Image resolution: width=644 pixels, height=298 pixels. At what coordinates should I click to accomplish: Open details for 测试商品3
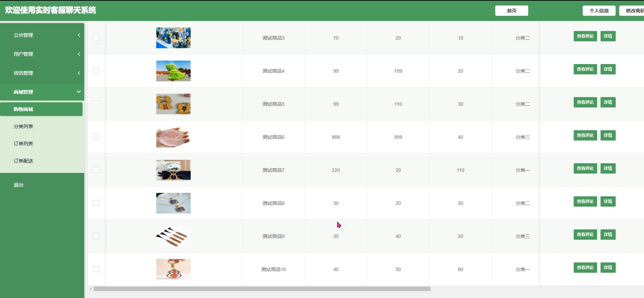608,36
